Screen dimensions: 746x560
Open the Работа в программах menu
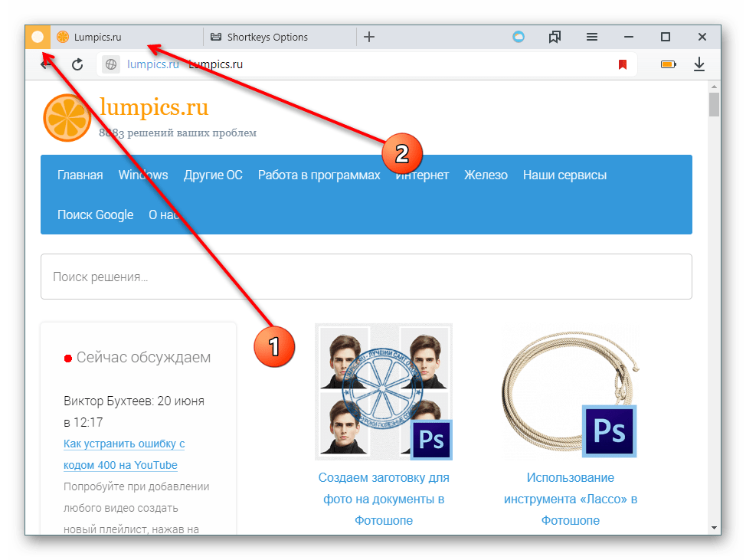(319, 175)
